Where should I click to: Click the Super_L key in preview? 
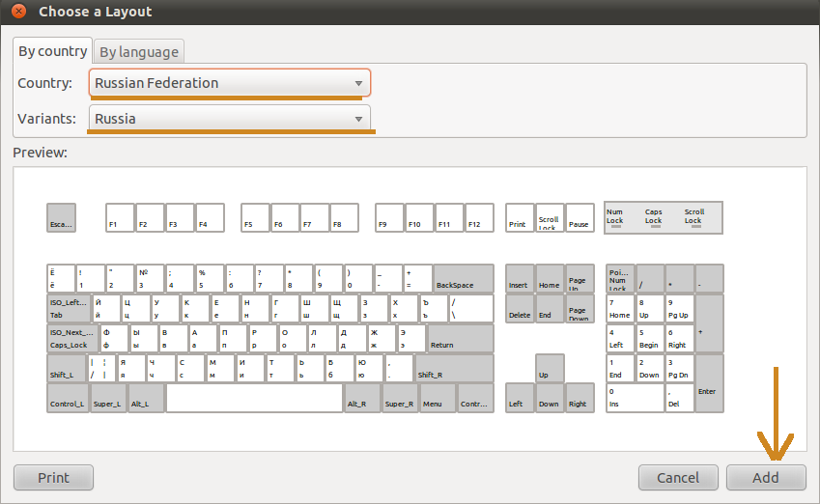point(108,399)
